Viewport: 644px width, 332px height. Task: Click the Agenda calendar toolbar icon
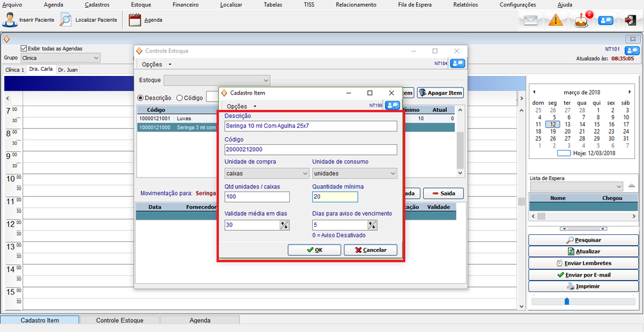[135, 20]
